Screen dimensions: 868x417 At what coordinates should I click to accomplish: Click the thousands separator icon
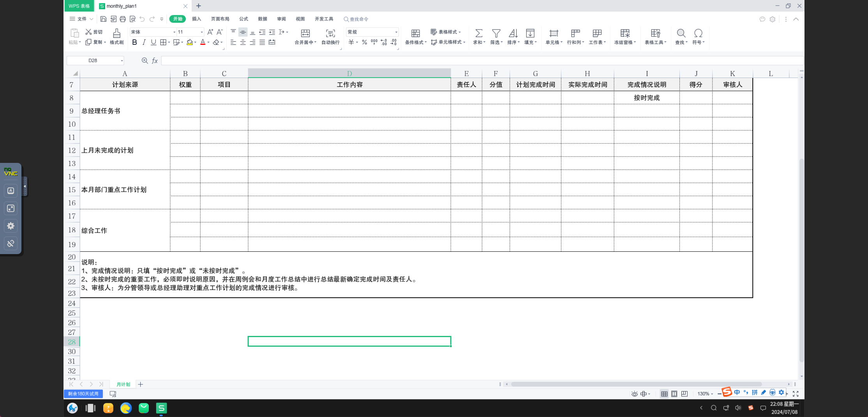pos(374,42)
